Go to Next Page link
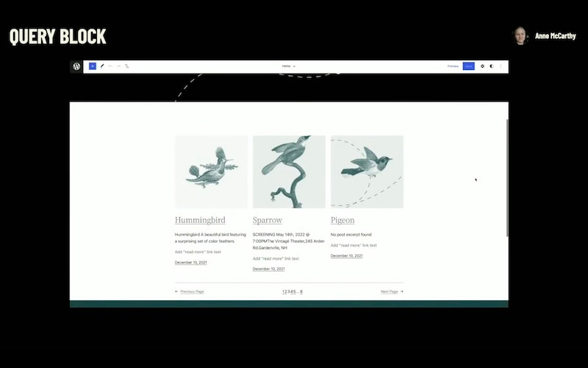Viewport: 588px width, 368px height. click(391, 291)
